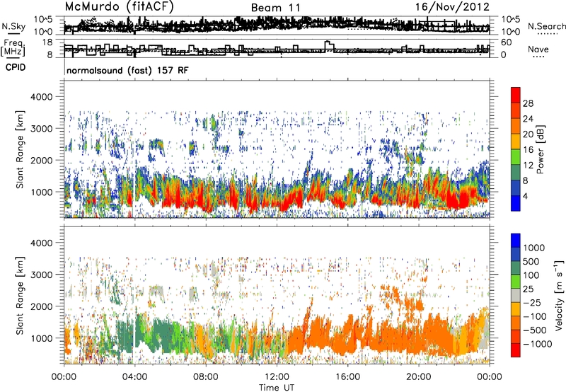
Task: Click the '20:00' time axis tick
Action: click(x=419, y=377)
